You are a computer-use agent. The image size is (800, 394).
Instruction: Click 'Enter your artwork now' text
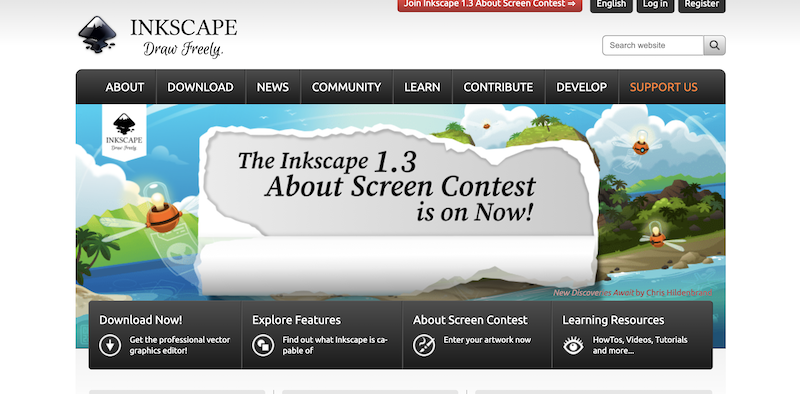487,340
